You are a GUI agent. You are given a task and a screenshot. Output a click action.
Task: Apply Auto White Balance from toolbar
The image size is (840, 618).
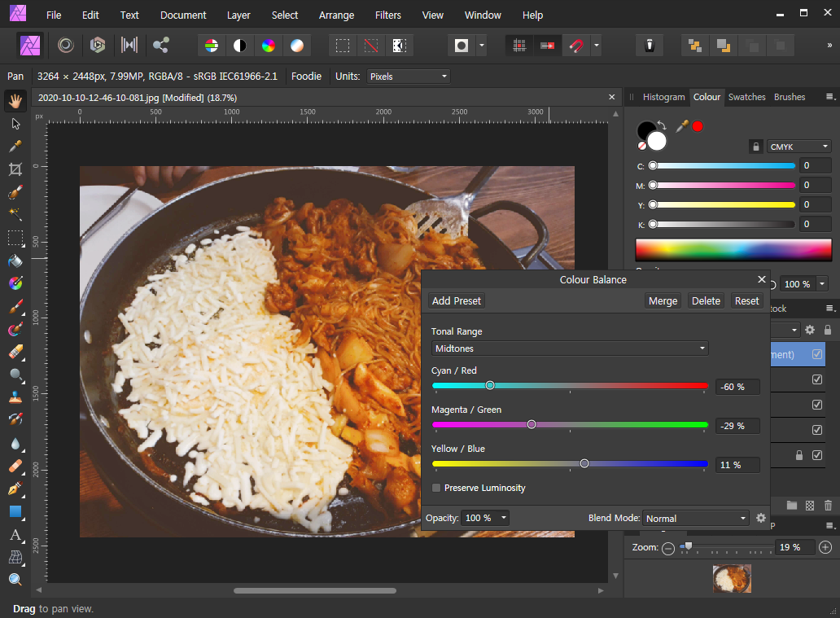pyautogui.click(x=297, y=46)
